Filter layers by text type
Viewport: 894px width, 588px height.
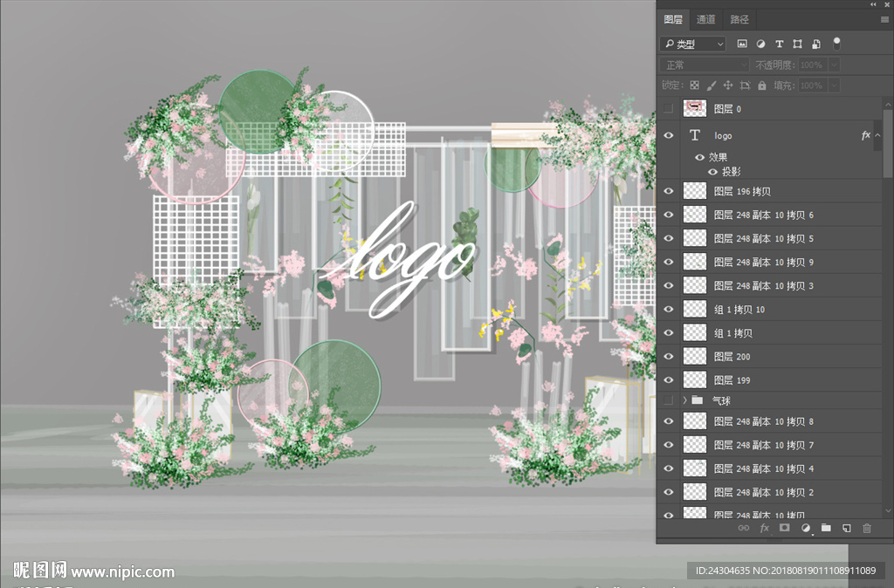click(x=779, y=44)
